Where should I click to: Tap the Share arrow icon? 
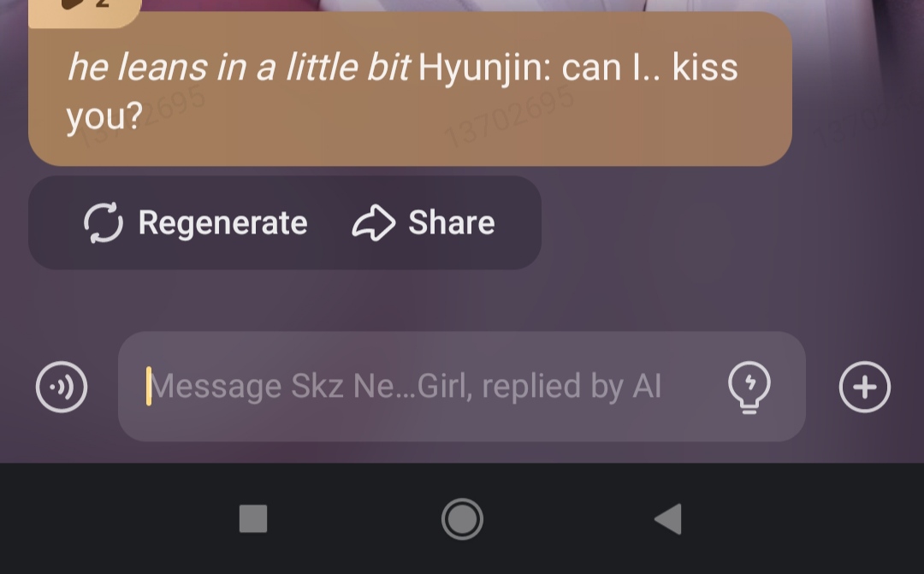point(373,222)
